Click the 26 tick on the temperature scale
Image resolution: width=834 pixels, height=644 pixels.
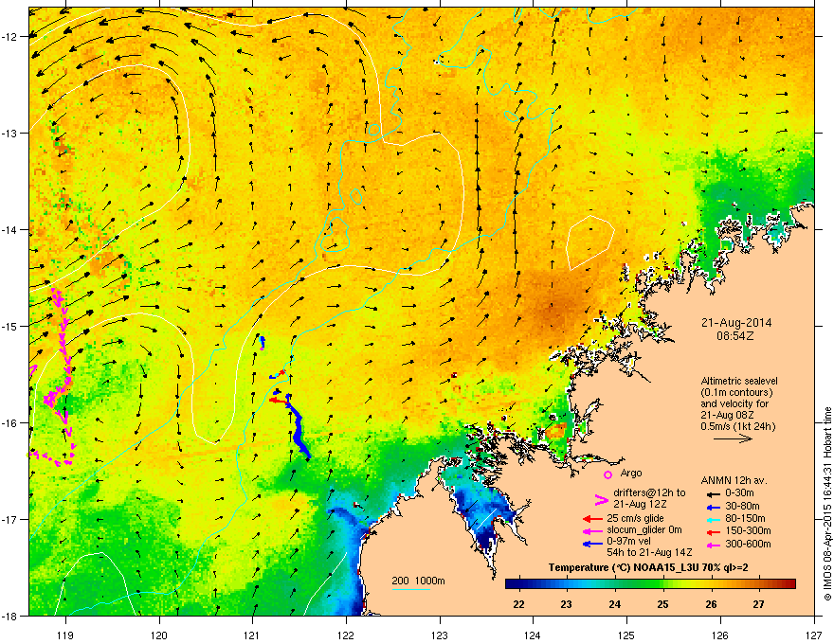711,604
